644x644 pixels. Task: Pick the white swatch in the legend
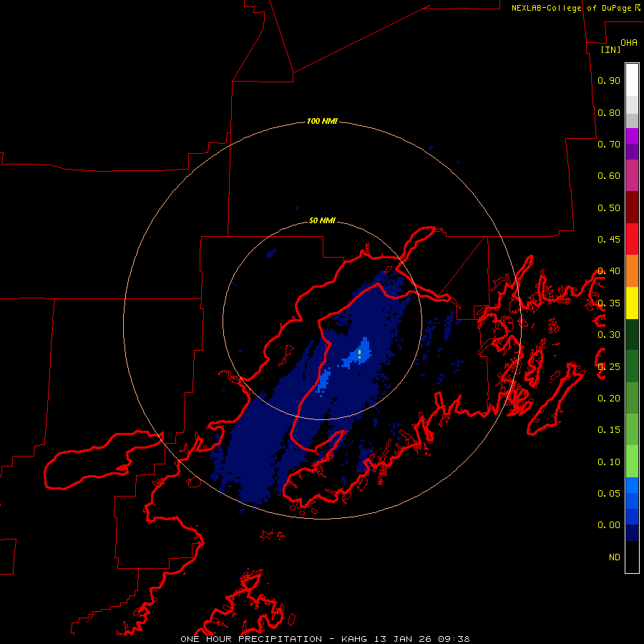tap(632, 80)
